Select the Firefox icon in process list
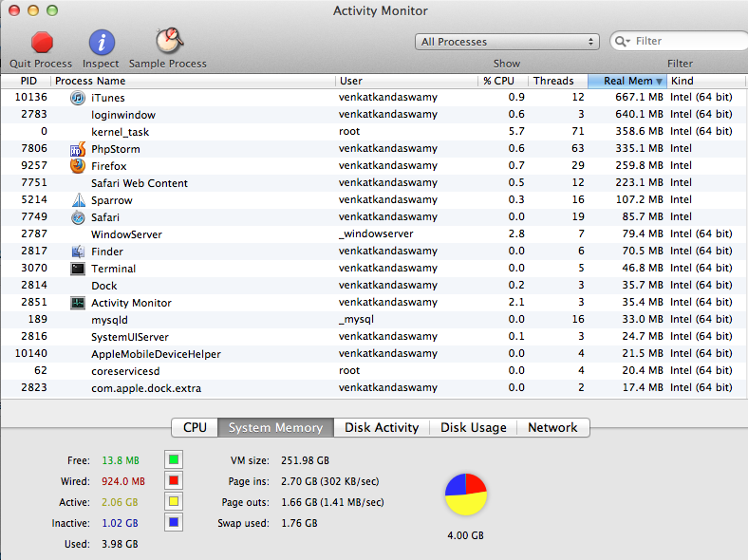 (78, 166)
